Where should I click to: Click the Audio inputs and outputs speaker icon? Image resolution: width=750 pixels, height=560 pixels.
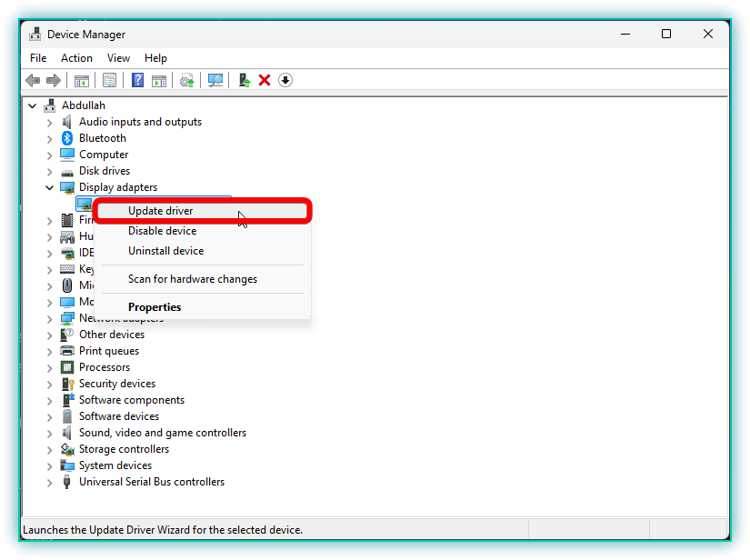[x=67, y=122]
